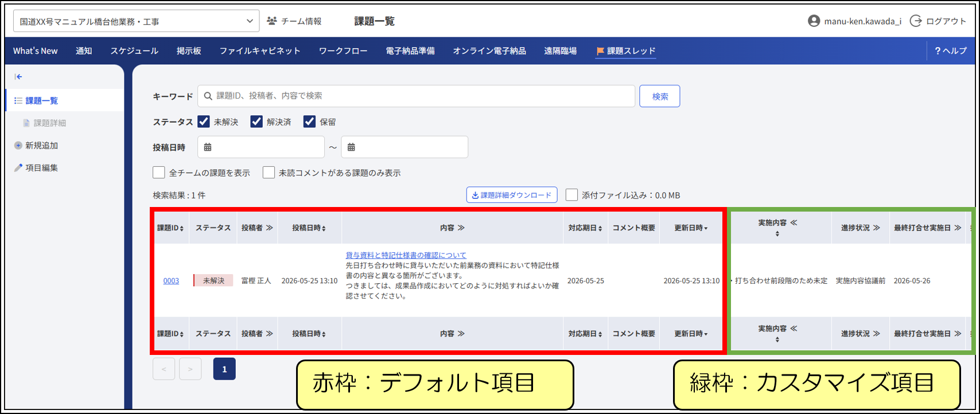Focus the キーワード search input field
980x414 pixels.
tap(417, 96)
